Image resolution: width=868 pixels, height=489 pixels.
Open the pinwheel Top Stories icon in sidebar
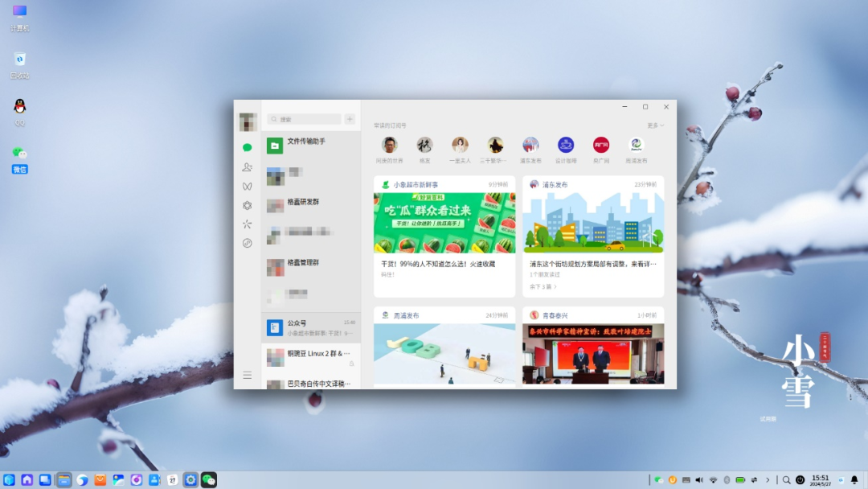coord(247,224)
